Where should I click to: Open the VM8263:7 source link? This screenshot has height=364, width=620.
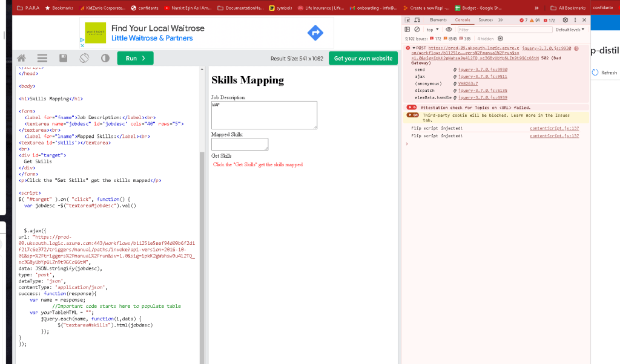[x=468, y=83]
